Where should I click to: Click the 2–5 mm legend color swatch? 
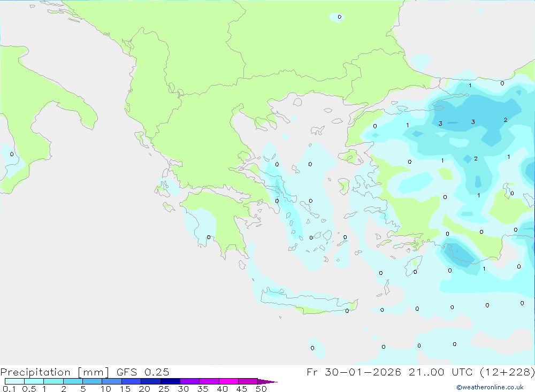pos(73,381)
